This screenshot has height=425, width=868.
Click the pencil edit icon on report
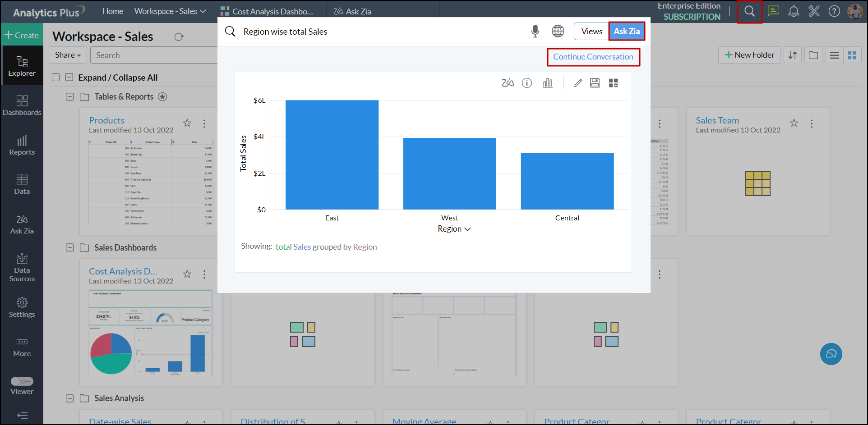[x=578, y=83]
